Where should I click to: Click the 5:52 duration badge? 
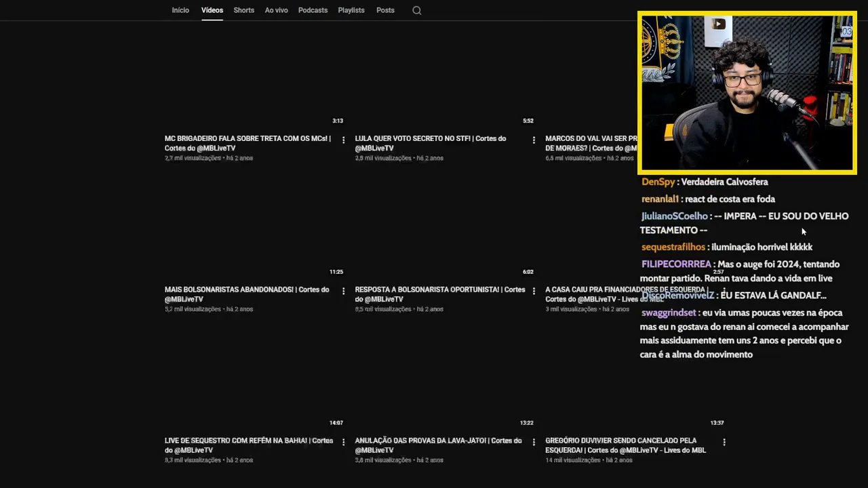528,121
